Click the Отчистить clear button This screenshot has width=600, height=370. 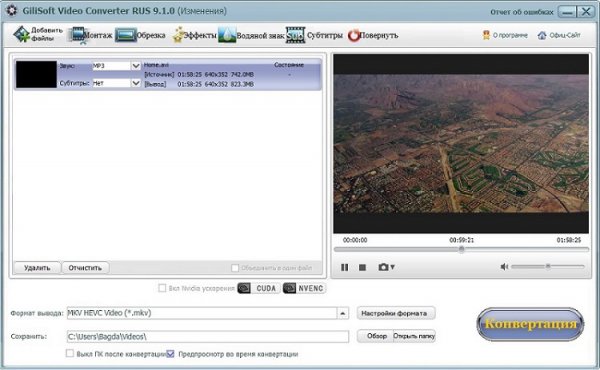click(85, 268)
